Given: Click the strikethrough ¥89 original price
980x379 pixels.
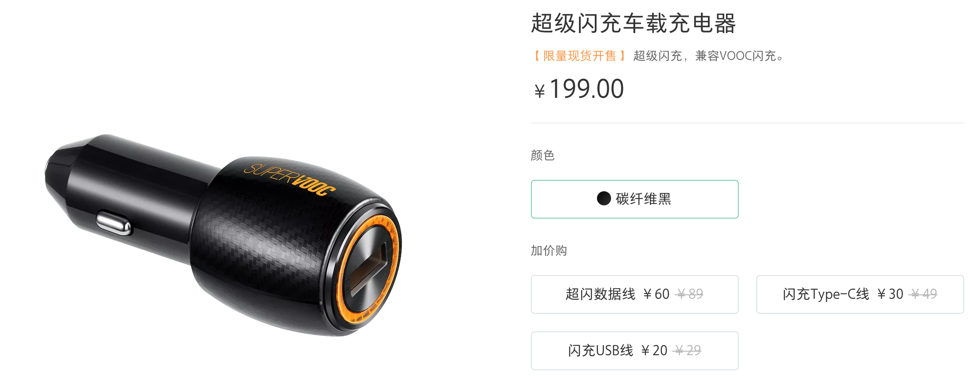Looking at the screenshot, I should coord(689,294).
